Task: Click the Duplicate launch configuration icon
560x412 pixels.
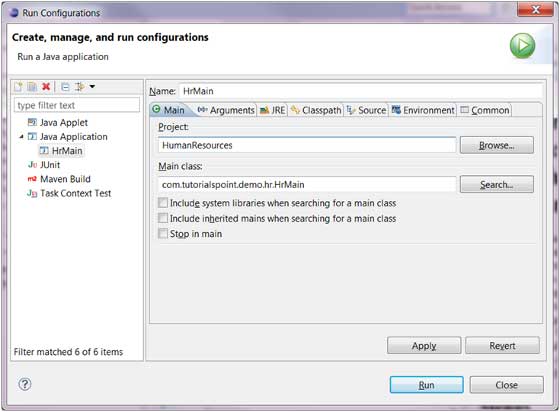Action: click(x=32, y=87)
